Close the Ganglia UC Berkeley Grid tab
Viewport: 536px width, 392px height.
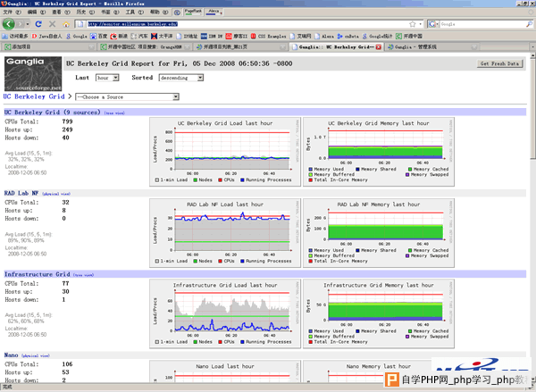tap(379, 46)
